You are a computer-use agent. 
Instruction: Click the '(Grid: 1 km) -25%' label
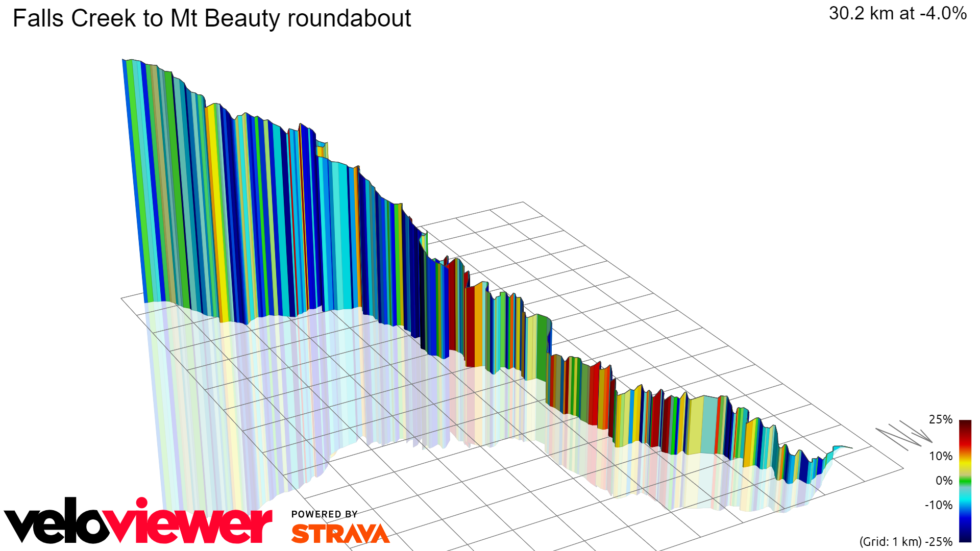coord(906,542)
